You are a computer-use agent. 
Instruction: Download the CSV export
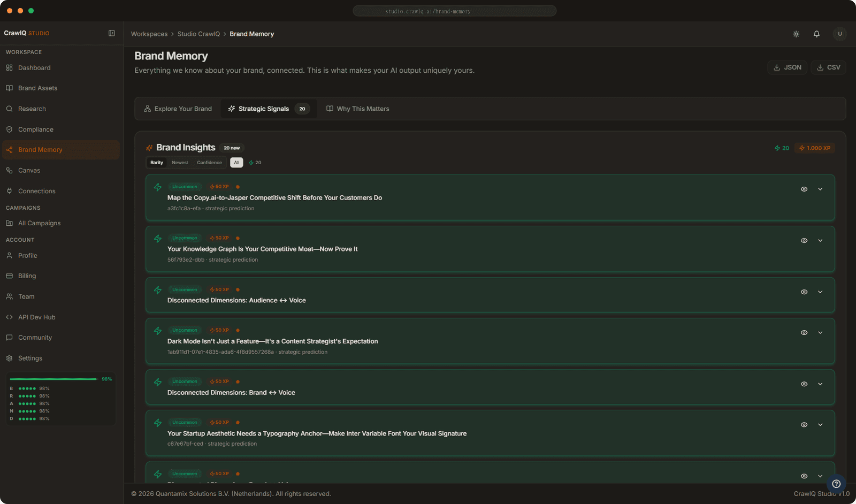[x=828, y=67]
